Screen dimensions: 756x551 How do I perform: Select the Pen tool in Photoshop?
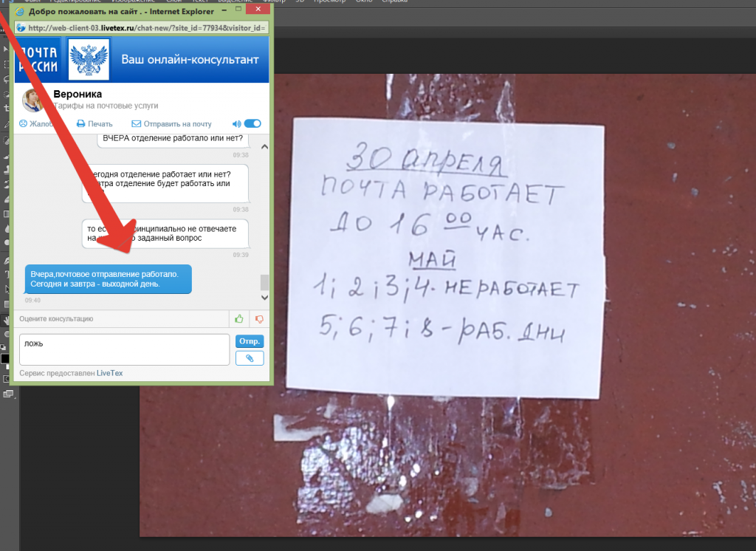pos(6,260)
